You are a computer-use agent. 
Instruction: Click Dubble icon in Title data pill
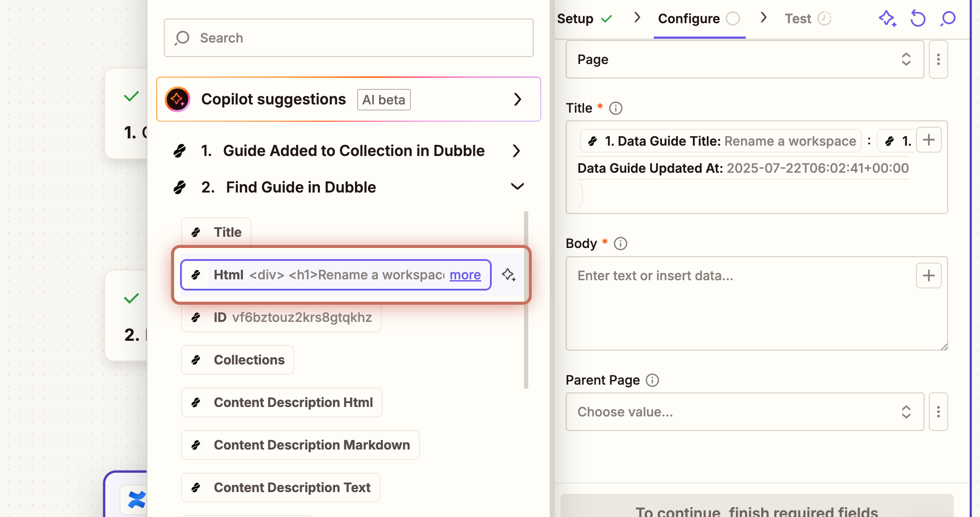point(196,232)
